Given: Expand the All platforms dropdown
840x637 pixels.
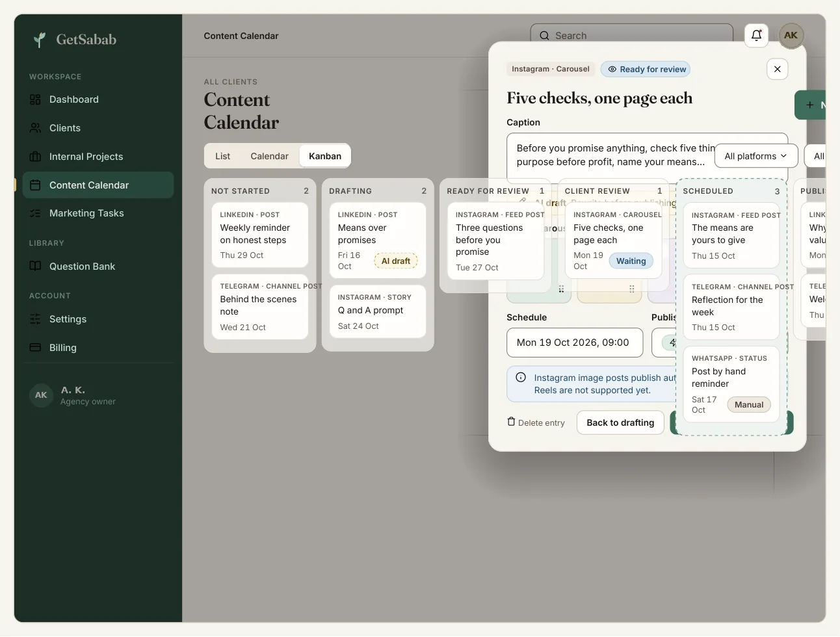Looking at the screenshot, I should [x=756, y=156].
